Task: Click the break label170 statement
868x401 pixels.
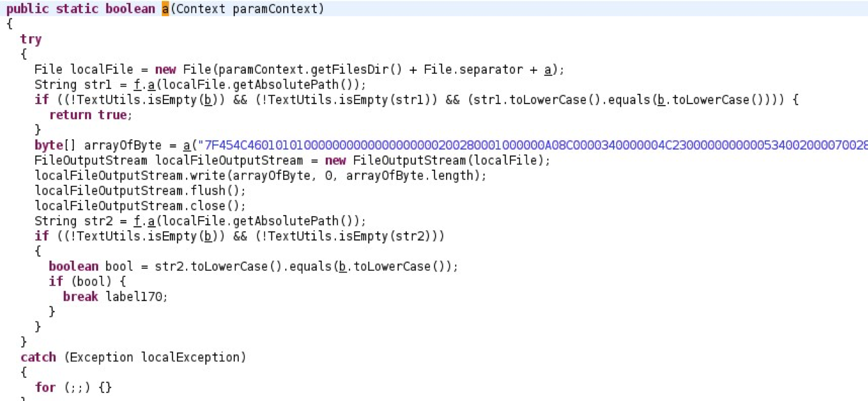Action: coord(114,296)
